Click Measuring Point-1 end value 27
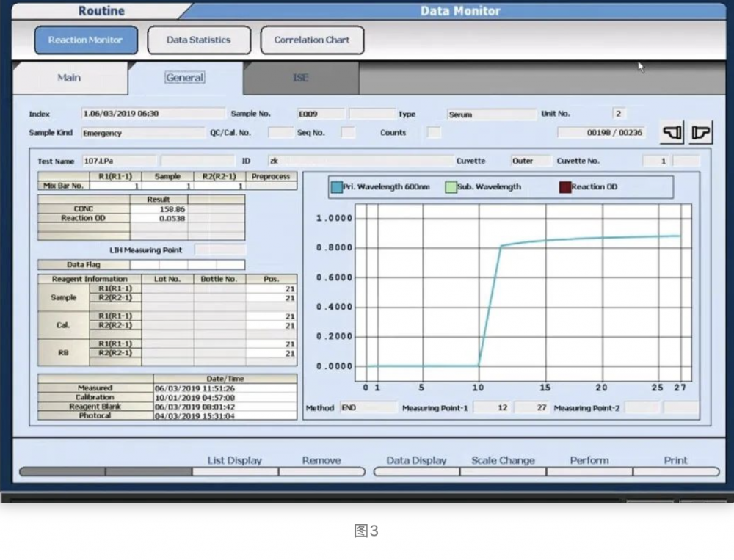The width and height of the screenshot is (734, 560). click(531, 408)
